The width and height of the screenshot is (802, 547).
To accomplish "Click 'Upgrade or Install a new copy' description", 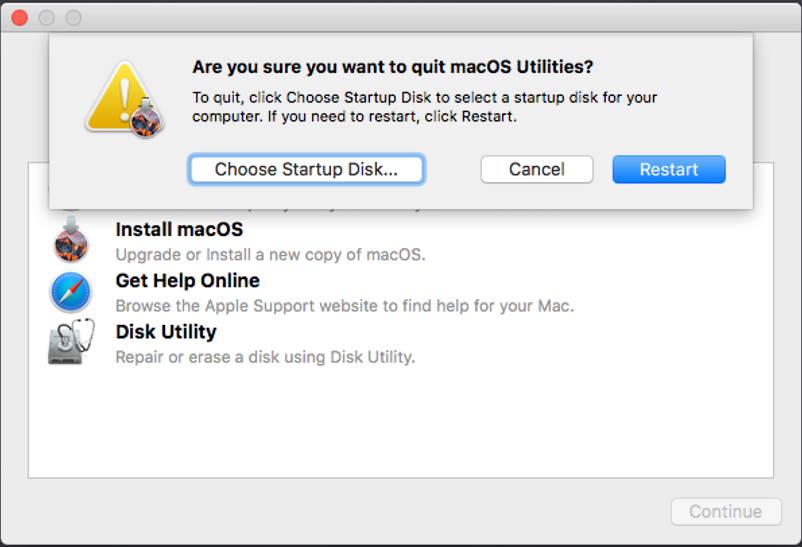I will coord(270,255).
